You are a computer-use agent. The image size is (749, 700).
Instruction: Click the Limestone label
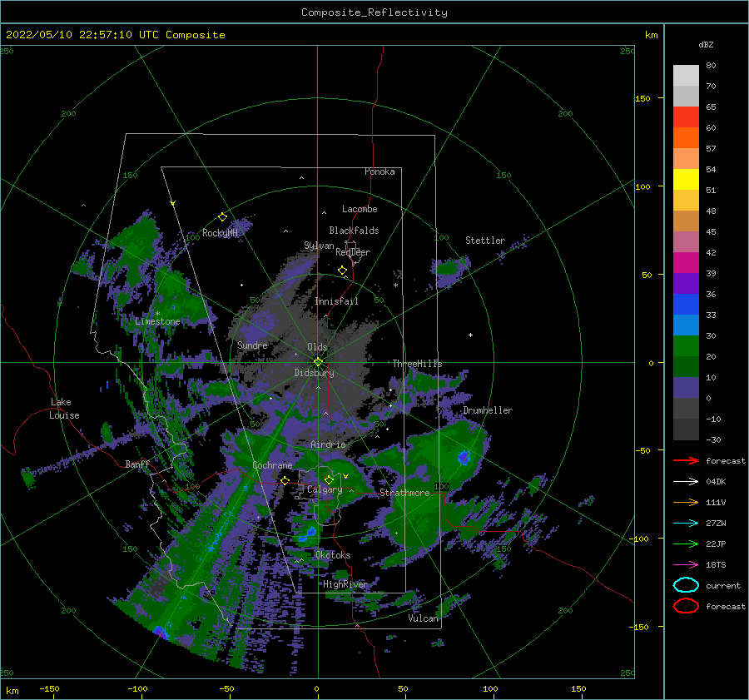(157, 321)
